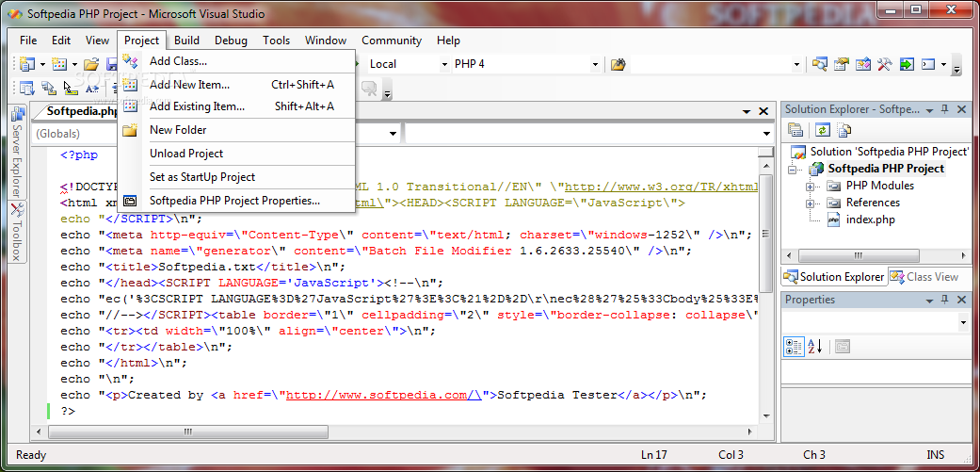Click the Find in Files toolbar icon
Image resolution: width=980 pixels, height=472 pixels.
pyautogui.click(x=619, y=64)
